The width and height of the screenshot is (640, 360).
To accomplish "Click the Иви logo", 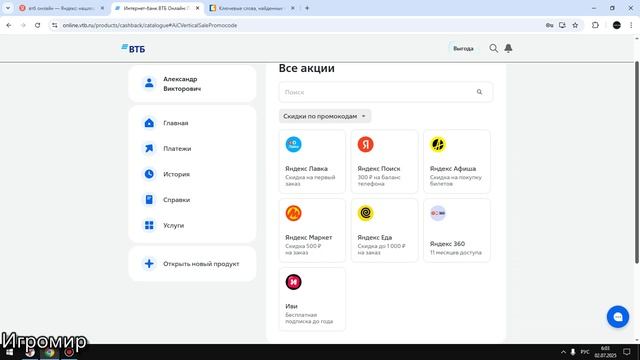I will (293, 282).
